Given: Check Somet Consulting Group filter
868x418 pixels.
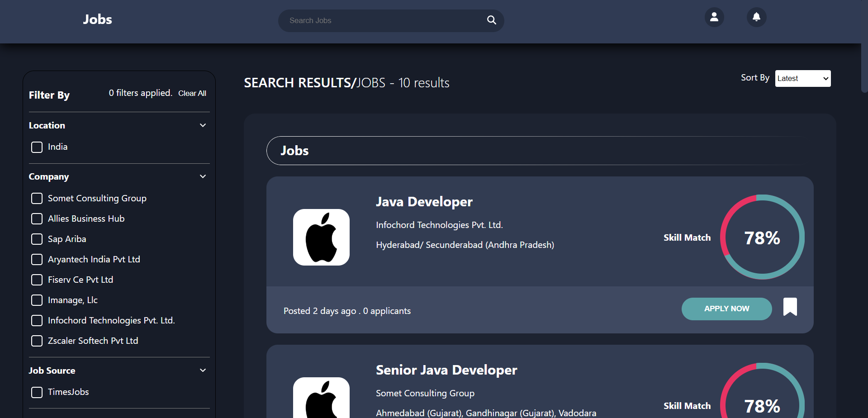Looking at the screenshot, I should click(37, 199).
